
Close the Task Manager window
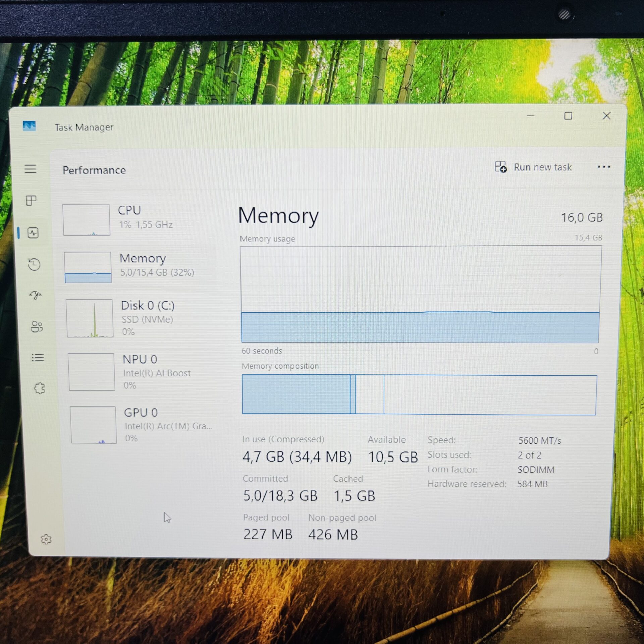click(606, 116)
